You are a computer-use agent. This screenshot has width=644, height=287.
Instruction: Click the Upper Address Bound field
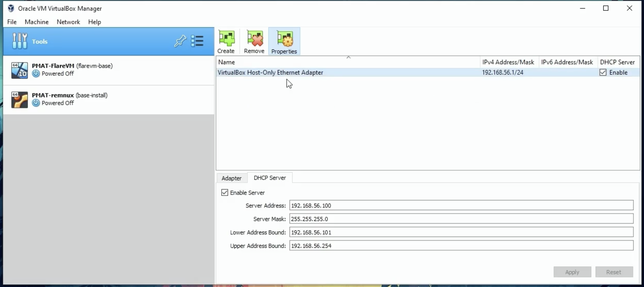[461, 245]
